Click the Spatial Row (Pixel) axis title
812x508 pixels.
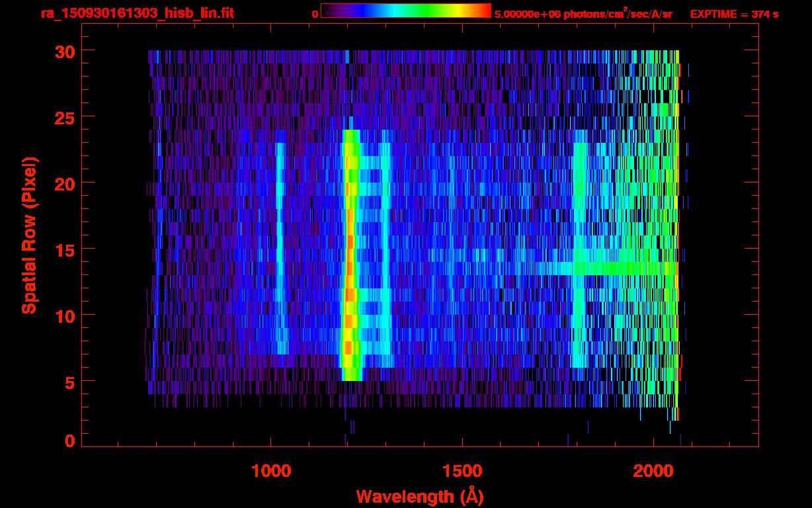pos(28,235)
